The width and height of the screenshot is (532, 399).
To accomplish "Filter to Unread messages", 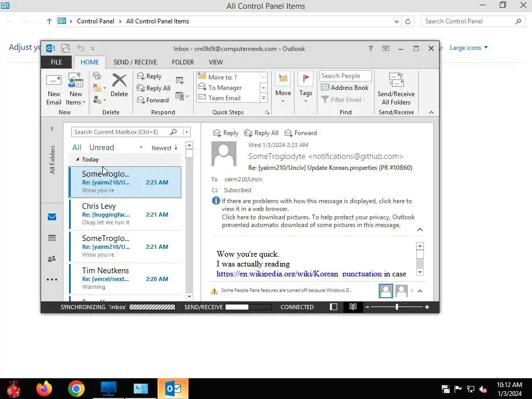I will (x=101, y=147).
